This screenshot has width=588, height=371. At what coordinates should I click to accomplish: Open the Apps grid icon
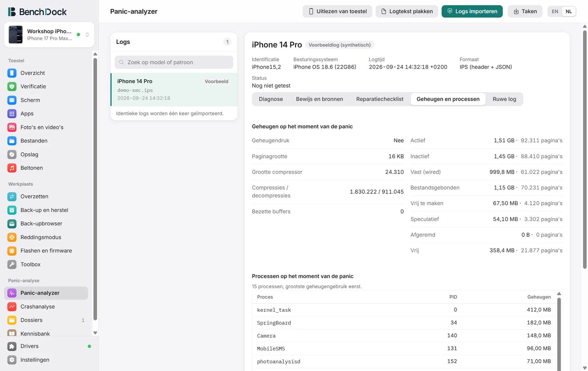click(12, 114)
